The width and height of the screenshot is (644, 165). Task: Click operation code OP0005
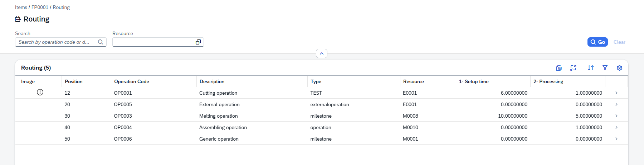123,104
